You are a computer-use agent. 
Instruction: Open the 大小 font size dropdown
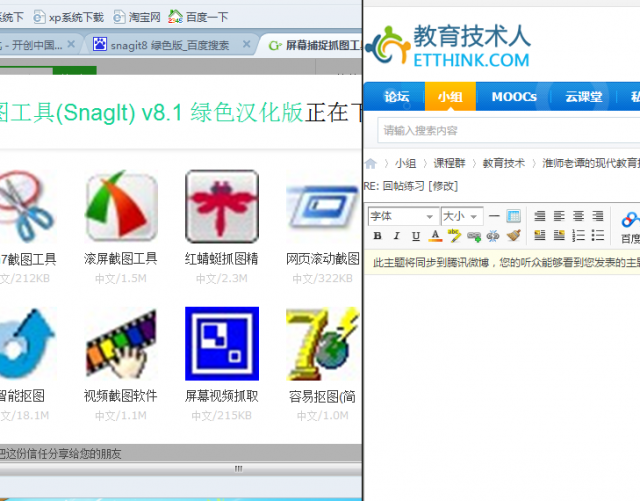(461, 216)
